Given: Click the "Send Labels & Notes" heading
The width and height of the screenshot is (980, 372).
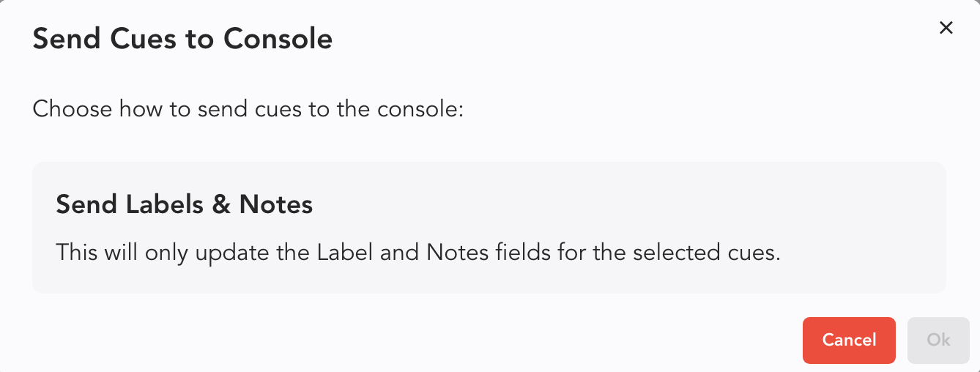Looking at the screenshot, I should tap(184, 204).
